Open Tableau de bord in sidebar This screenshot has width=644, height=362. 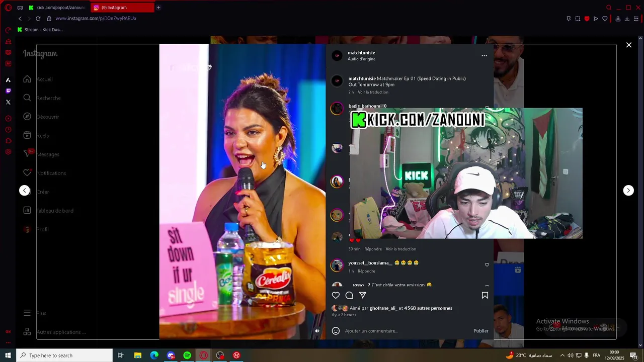48,211
